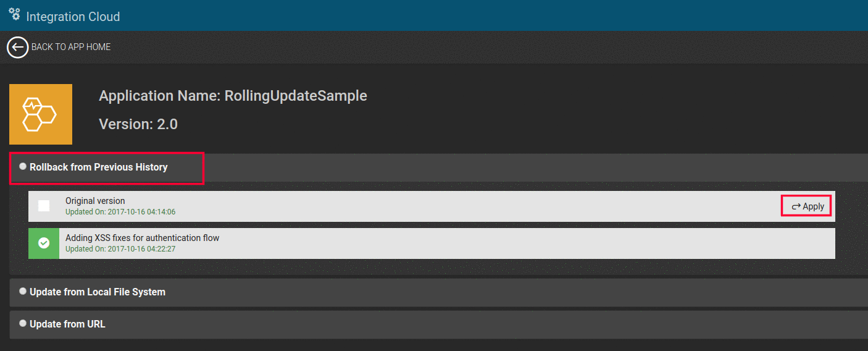Select the Update from URL bullet

click(23, 324)
